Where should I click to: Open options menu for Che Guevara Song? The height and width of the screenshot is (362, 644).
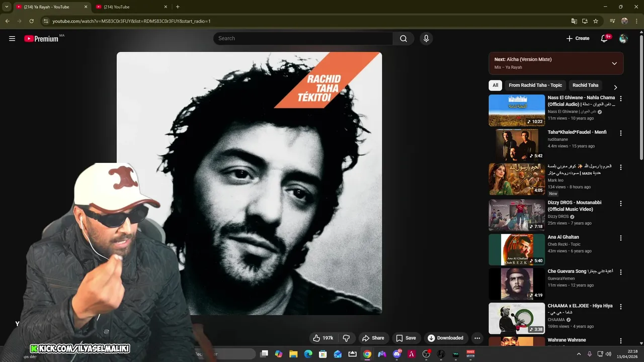pyautogui.click(x=620, y=272)
